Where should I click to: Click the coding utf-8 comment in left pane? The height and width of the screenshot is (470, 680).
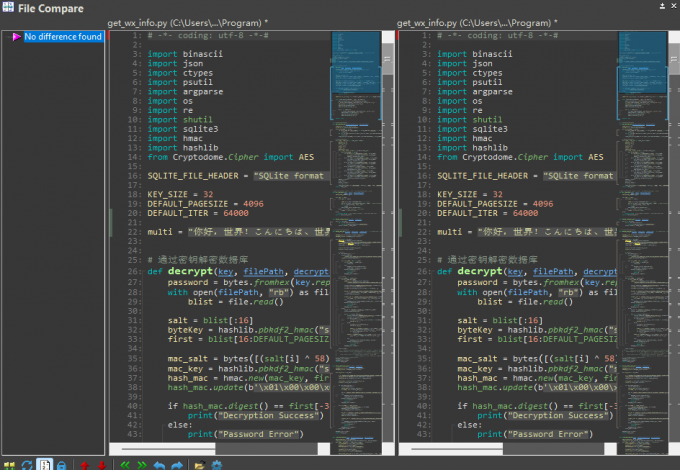208,35
